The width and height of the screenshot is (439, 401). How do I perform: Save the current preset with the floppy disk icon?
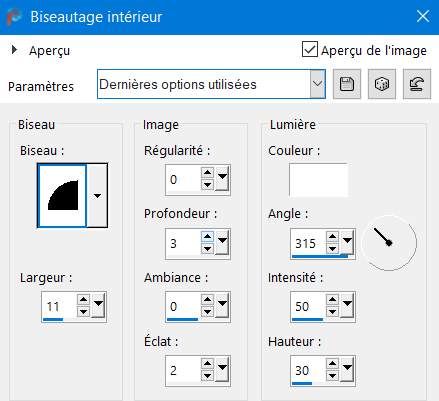347,84
